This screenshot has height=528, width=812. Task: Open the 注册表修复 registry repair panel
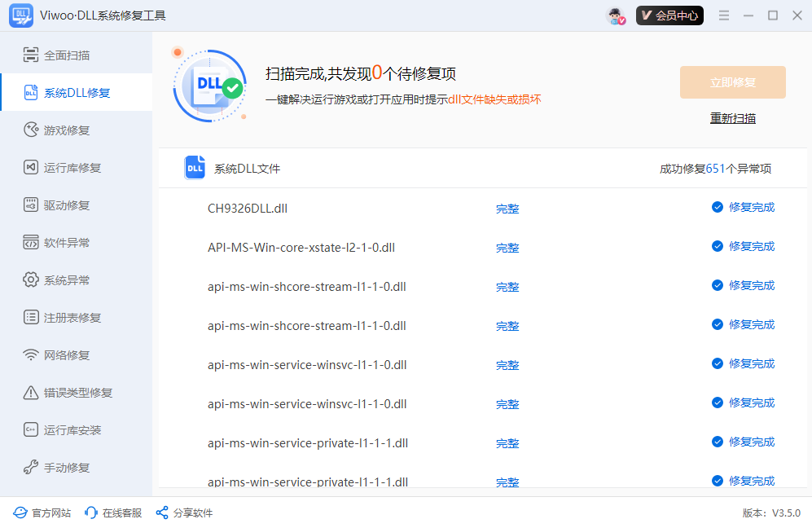tap(49, 317)
